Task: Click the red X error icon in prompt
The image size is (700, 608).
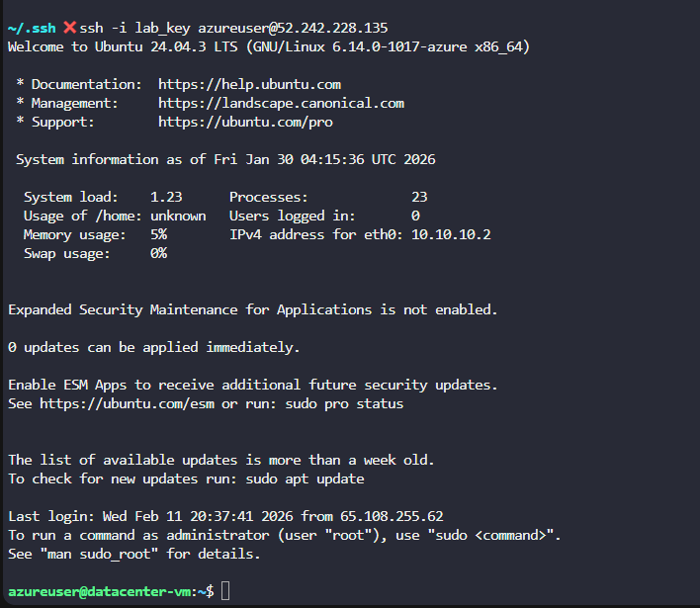Action: (69, 28)
